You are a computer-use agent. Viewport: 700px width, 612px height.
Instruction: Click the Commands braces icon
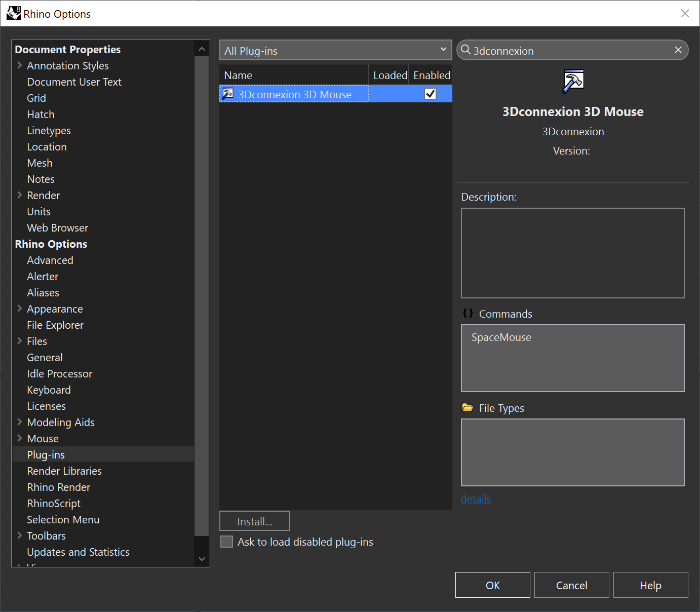point(468,313)
